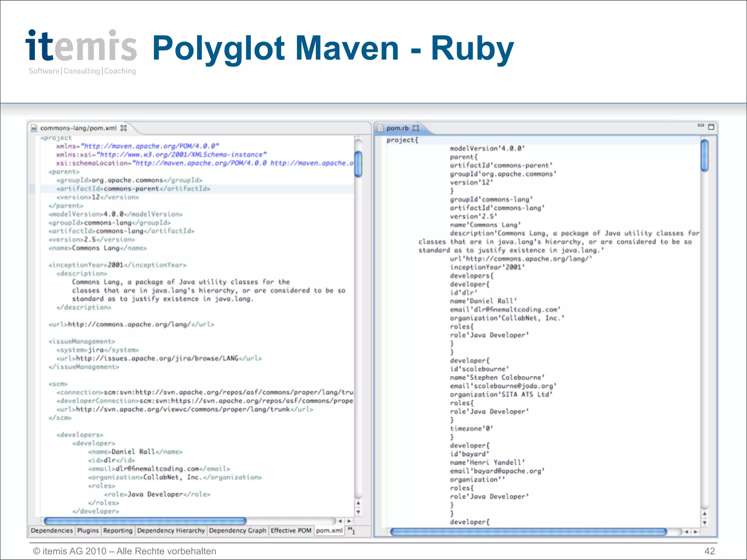This screenshot has height=560, width=747.
Task: Select the commons-lang/pom.xml editor tab
Action: [x=78, y=128]
